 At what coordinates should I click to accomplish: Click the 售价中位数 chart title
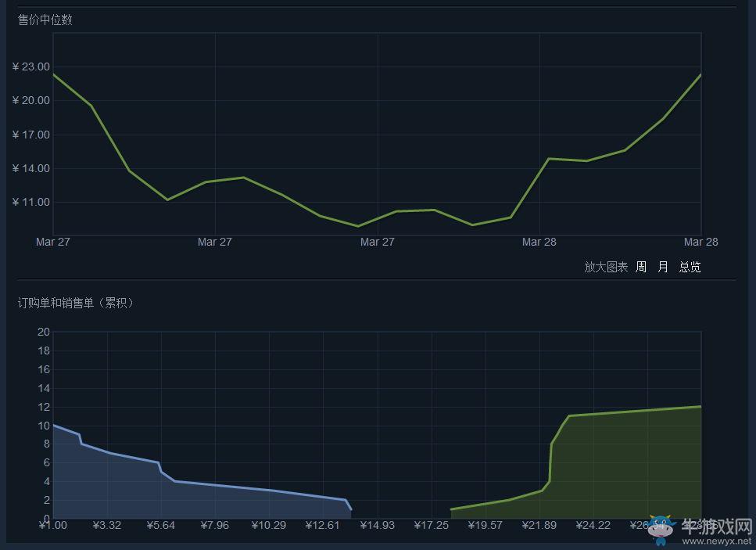pyautogui.click(x=45, y=20)
